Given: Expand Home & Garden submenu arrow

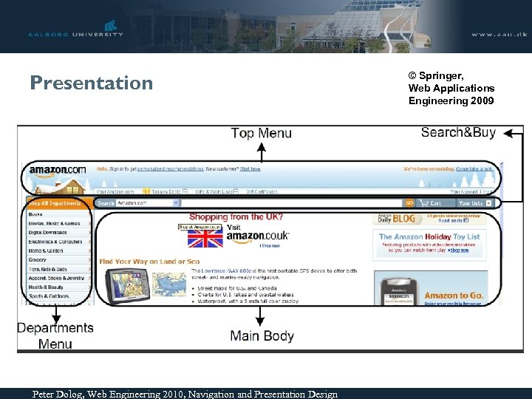Looking at the screenshot, I should pyautogui.click(x=89, y=250).
